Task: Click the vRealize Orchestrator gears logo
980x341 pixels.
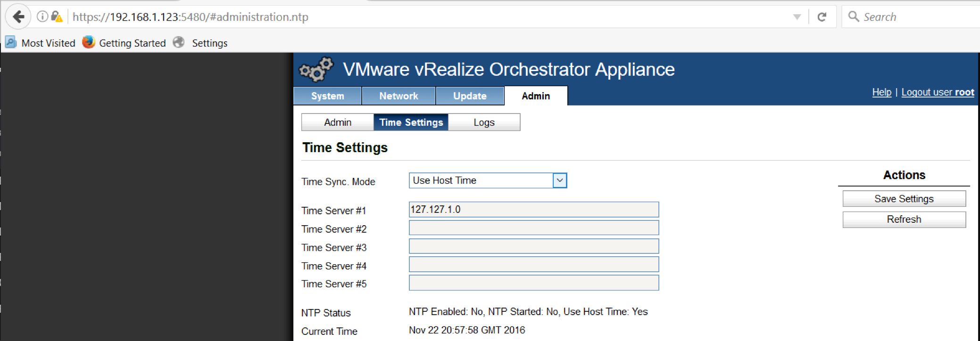Action: pos(316,70)
